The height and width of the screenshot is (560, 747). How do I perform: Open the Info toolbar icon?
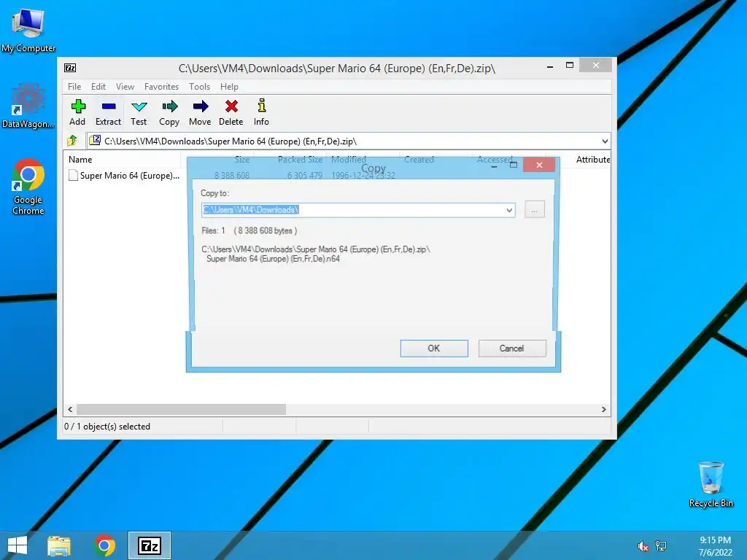(x=261, y=112)
